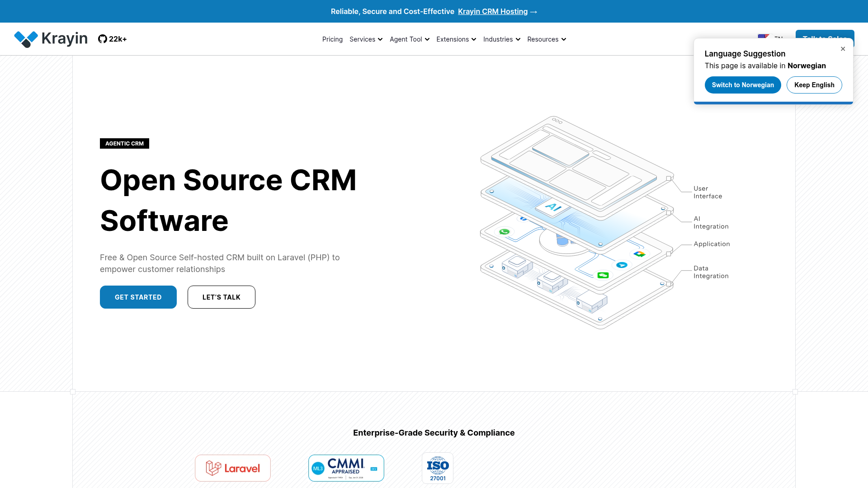Click the GET STARTED button

138,297
